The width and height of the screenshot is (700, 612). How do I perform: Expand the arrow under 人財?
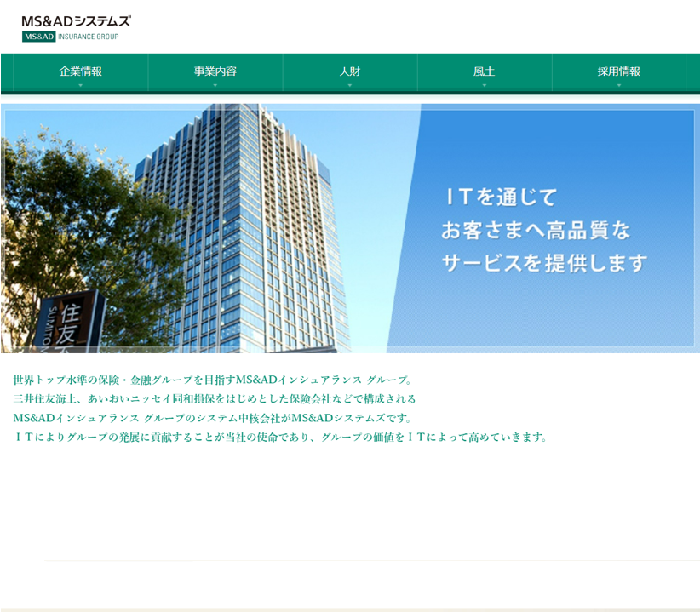(x=350, y=85)
